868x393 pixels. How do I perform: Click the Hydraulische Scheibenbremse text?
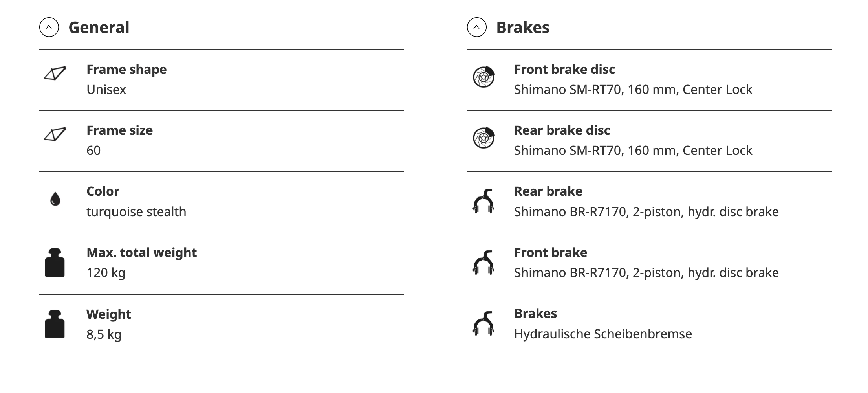[603, 334]
